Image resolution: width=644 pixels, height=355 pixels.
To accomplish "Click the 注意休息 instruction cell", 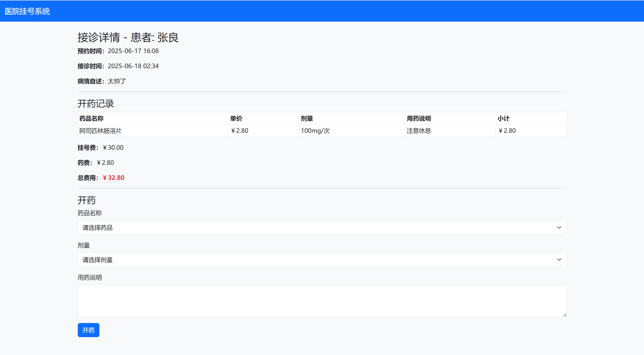I will tap(419, 131).
